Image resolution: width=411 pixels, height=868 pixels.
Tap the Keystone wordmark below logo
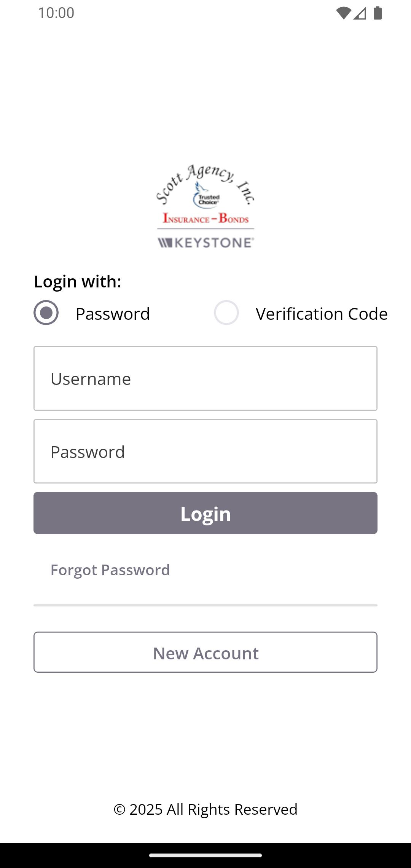[206, 243]
